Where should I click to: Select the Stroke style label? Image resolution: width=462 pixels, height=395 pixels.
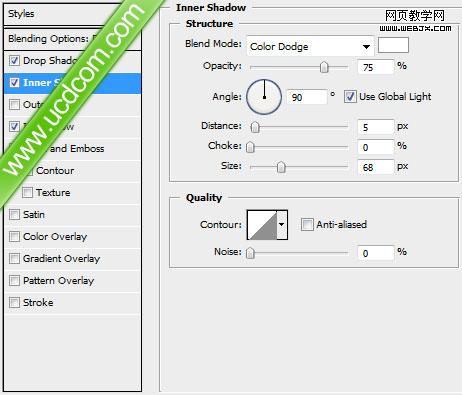[x=38, y=302]
